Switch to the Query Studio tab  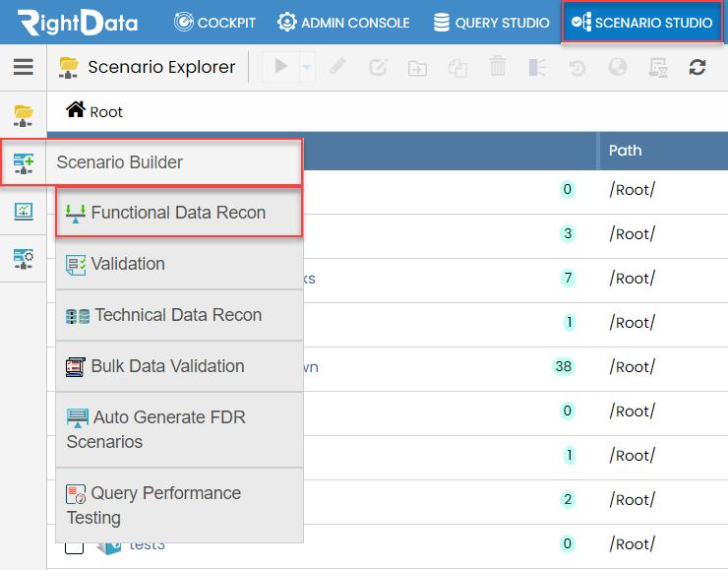(491, 22)
